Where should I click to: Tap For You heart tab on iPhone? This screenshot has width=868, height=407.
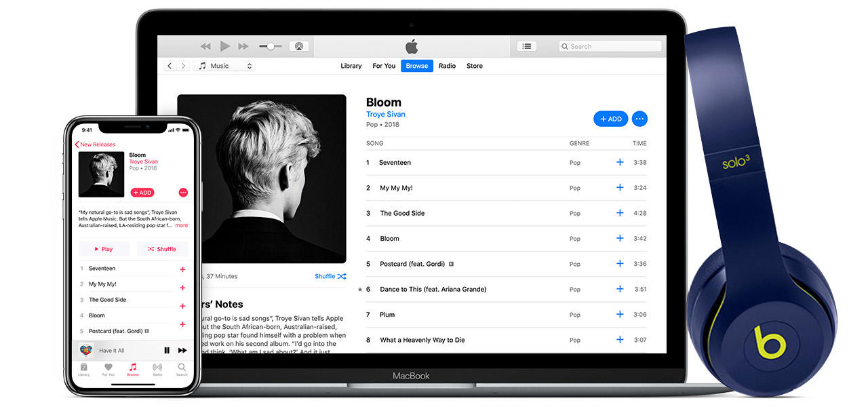point(108,370)
